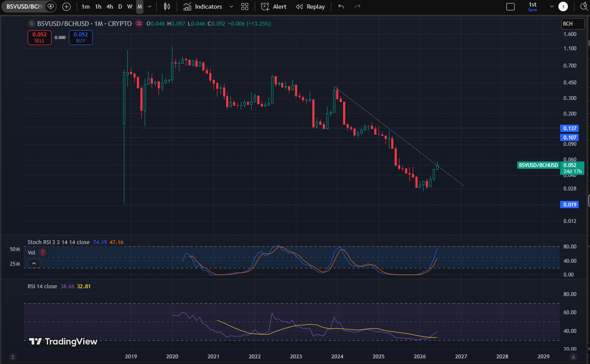Redo the chart action

[357, 7]
